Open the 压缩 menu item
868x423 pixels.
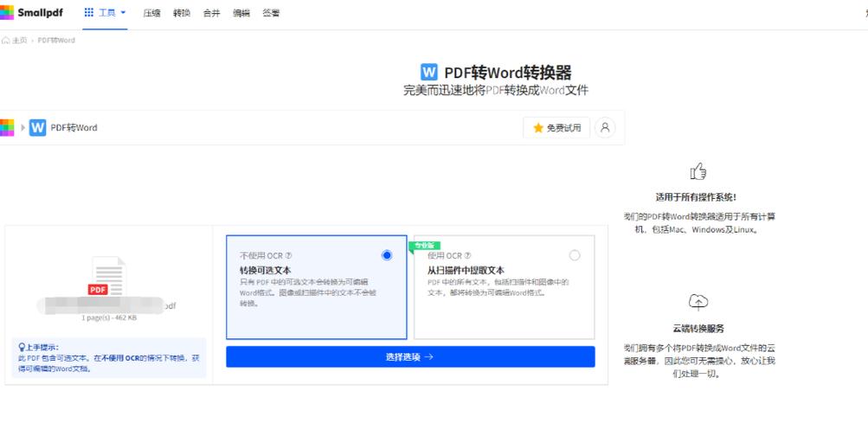click(151, 13)
